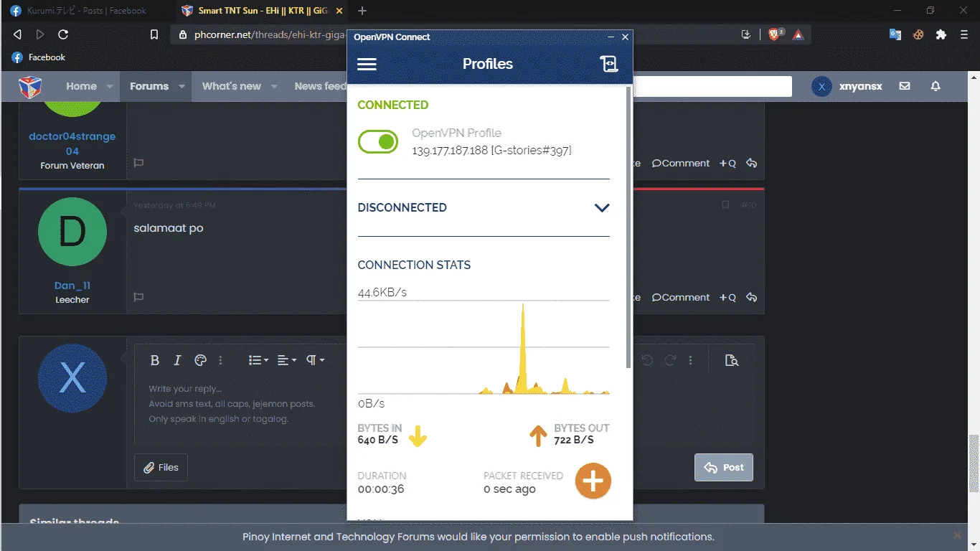
Task: Open the text color palette icon
Action: pos(200,360)
